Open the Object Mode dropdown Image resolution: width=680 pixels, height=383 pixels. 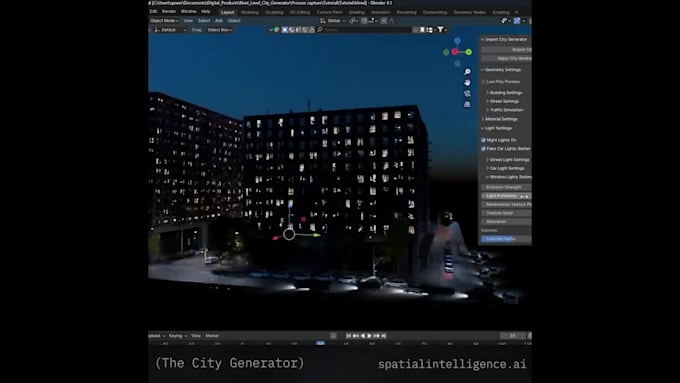(x=164, y=20)
